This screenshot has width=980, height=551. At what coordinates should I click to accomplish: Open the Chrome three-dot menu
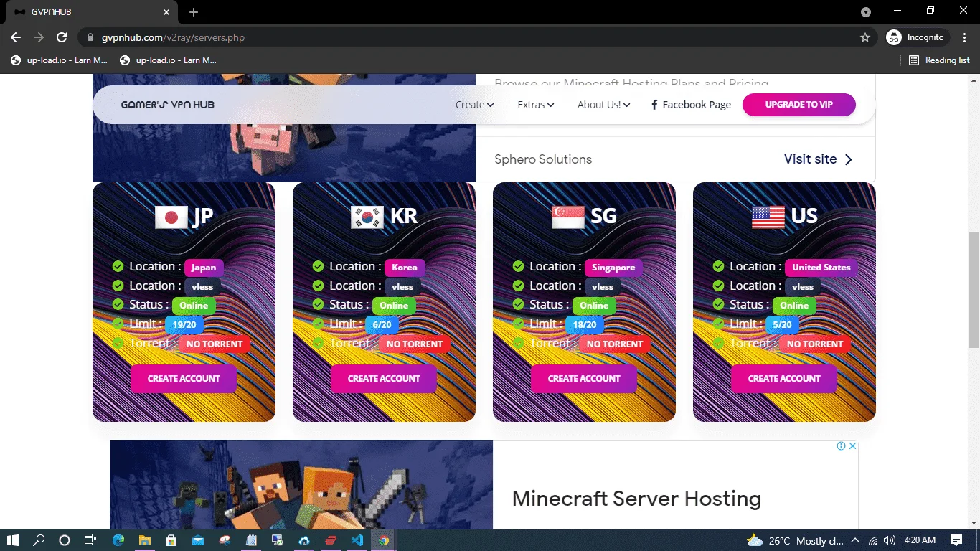pyautogui.click(x=965, y=37)
